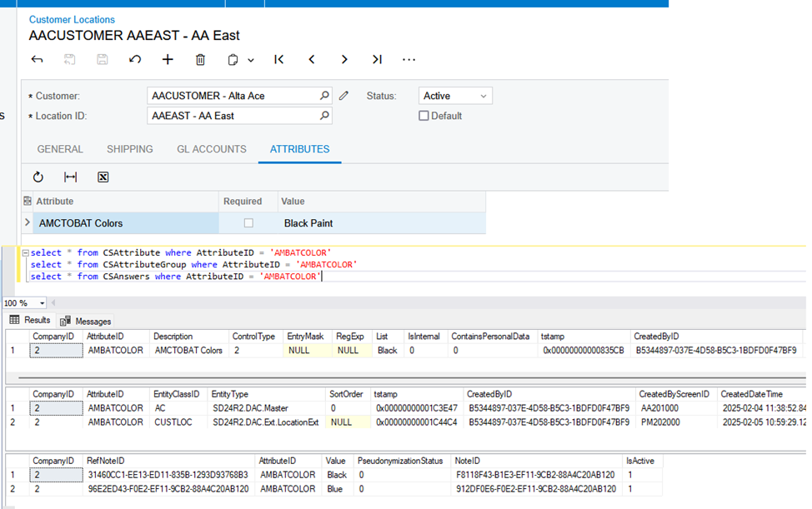The width and height of the screenshot is (812, 509).
Task: Go to the last record with the arrow icon
Action: [x=376, y=59]
